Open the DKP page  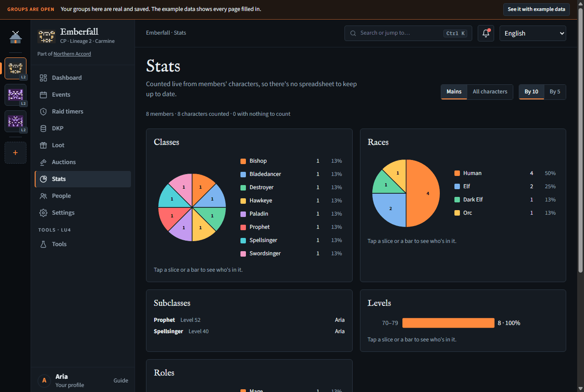[x=83, y=129]
